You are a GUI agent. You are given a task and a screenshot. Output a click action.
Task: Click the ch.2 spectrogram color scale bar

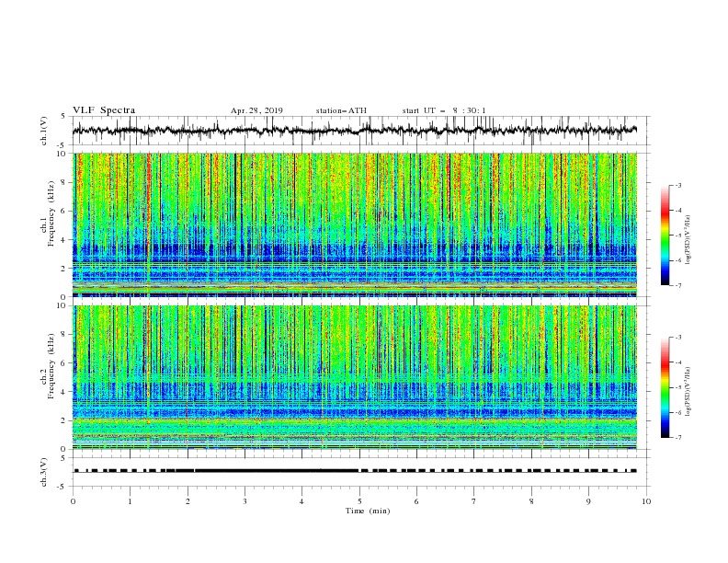[x=665, y=387]
